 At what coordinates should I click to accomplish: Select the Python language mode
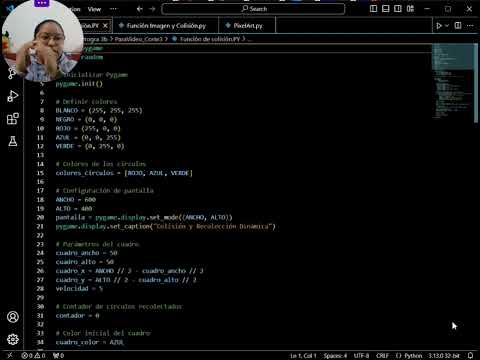pyautogui.click(x=409, y=356)
